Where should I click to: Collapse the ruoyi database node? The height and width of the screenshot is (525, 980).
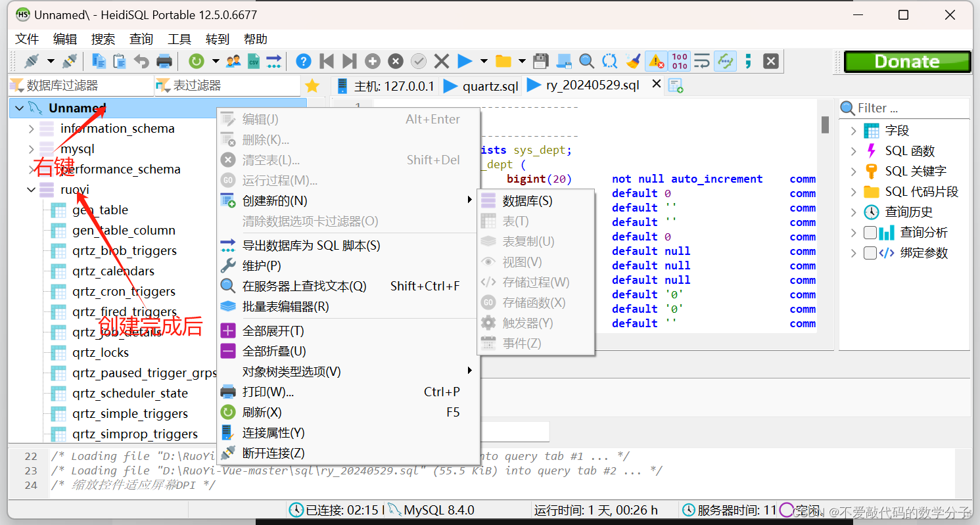point(31,190)
